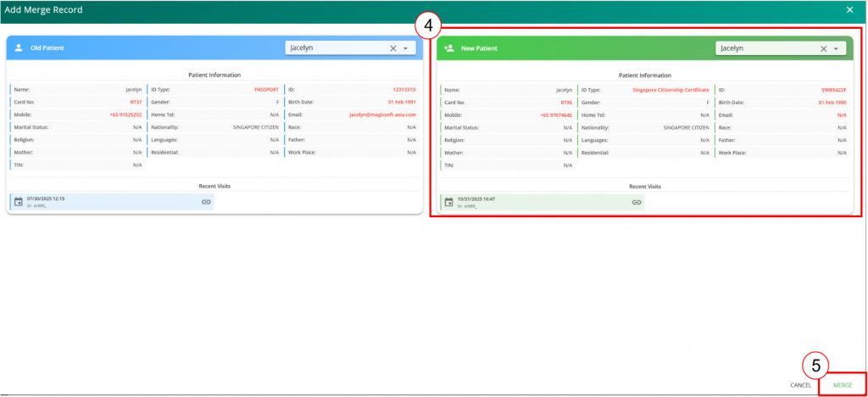The width and height of the screenshot is (868, 397).
Task: Click link icon on 10/31/2025 visit
Action: tap(637, 203)
